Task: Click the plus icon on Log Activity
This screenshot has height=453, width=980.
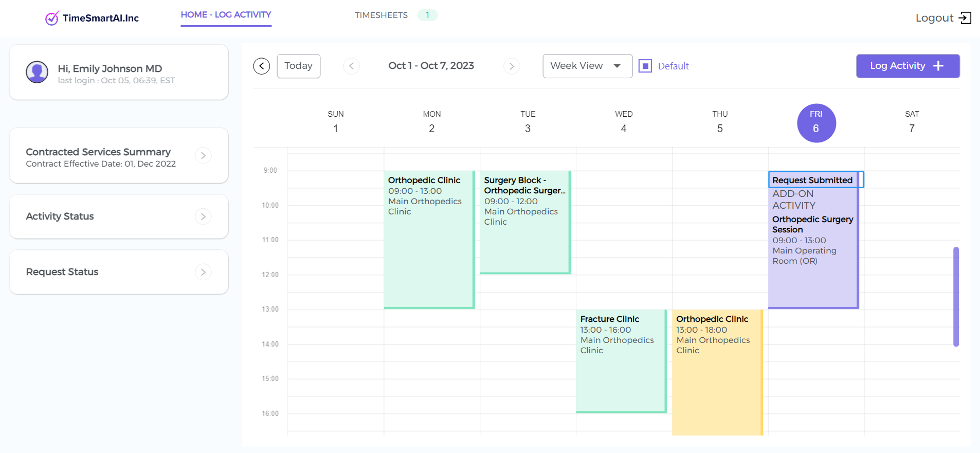Action: pyautogui.click(x=938, y=66)
